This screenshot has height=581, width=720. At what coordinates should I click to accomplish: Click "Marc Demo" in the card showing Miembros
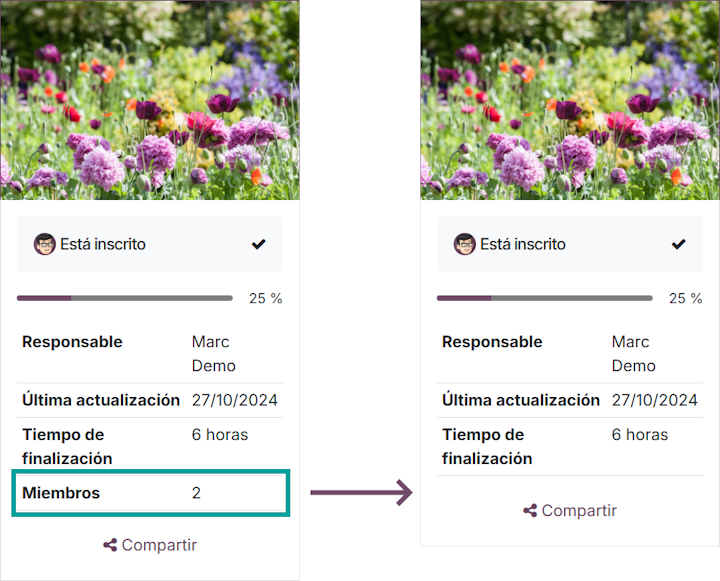pos(211,354)
